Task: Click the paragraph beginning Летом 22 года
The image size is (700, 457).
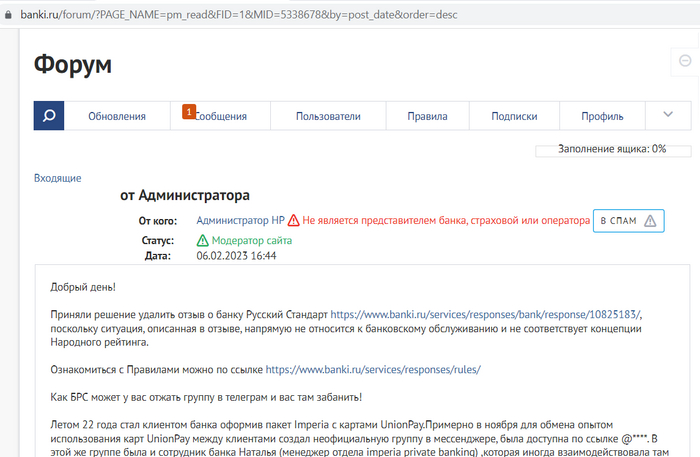Action: 359,439
